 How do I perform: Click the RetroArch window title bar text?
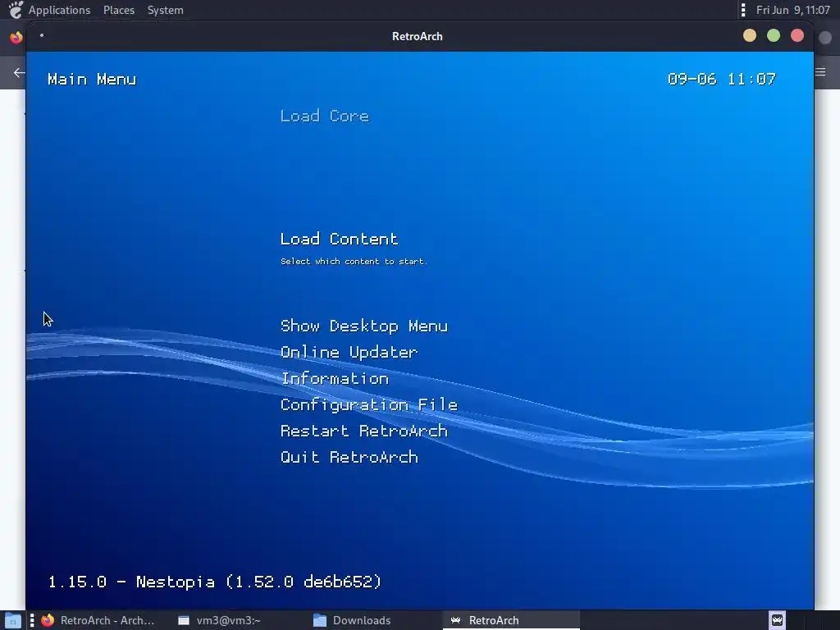point(418,36)
